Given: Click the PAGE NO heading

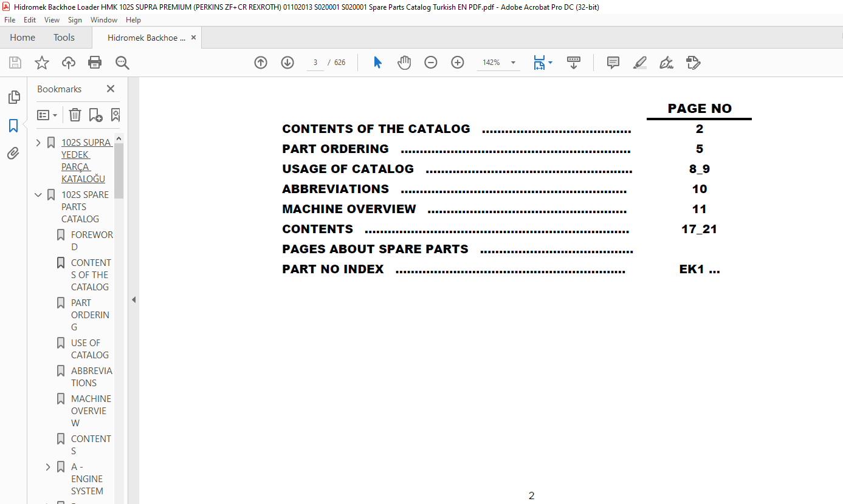Looking at the screenshot, I should [x=700, y=109].
